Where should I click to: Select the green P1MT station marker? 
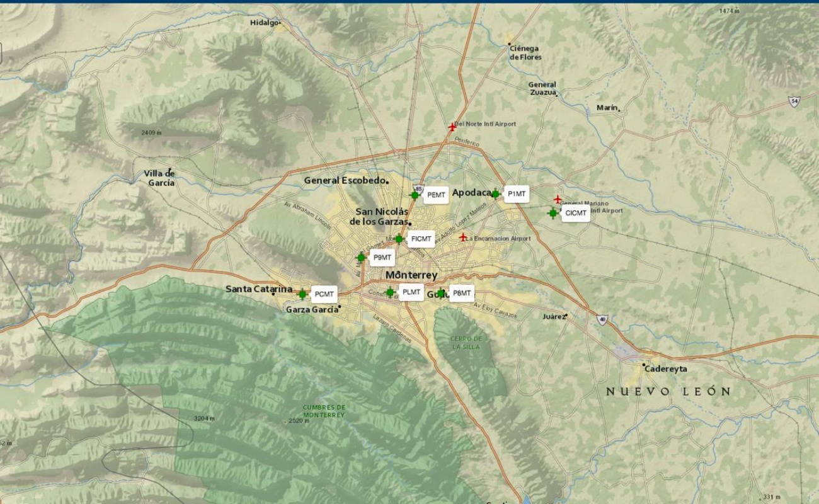pos(495,194)
